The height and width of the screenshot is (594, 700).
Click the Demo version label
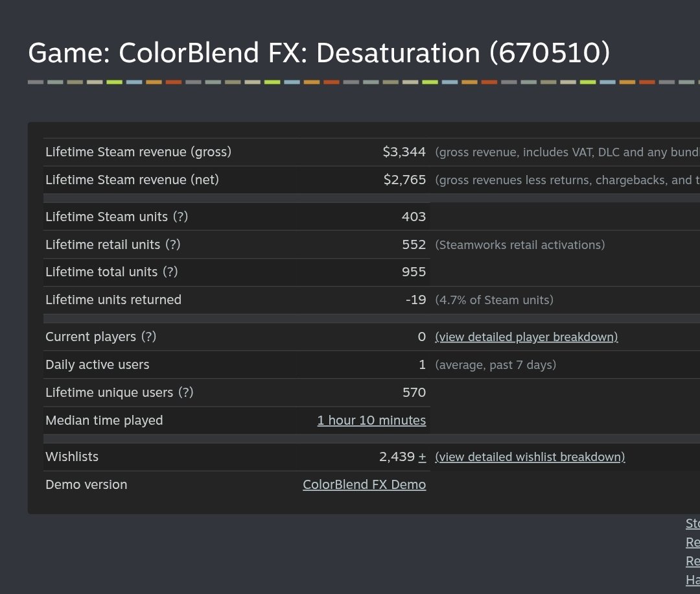pos(86,484)
